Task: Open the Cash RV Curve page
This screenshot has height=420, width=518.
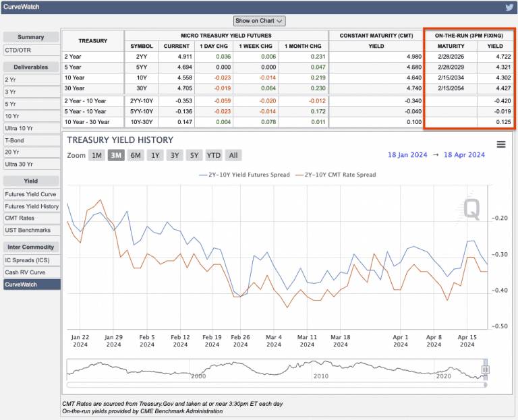Action: (x=32, y=272)
